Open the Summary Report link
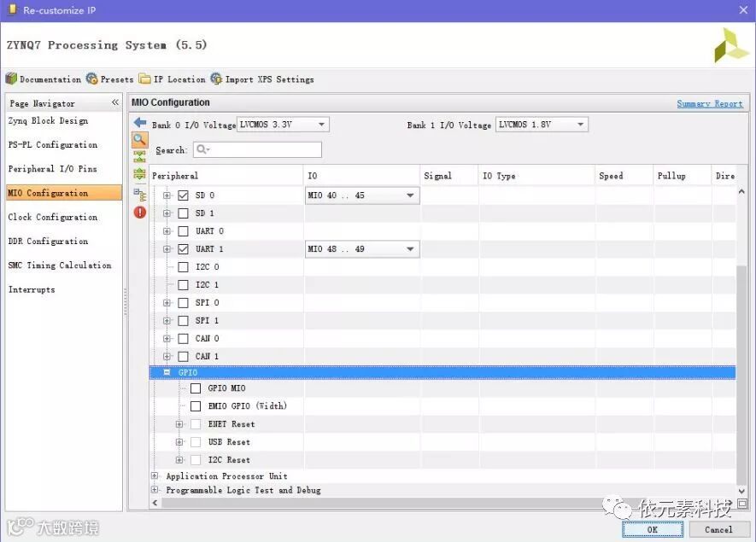Viewport: 756px width, 542px height. coord(710,103)
